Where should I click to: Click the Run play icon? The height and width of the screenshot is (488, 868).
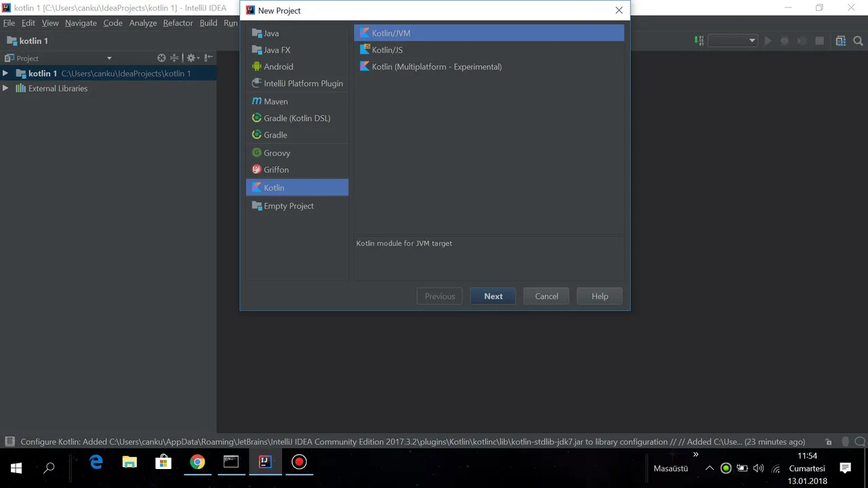click(x=768, y=41)
